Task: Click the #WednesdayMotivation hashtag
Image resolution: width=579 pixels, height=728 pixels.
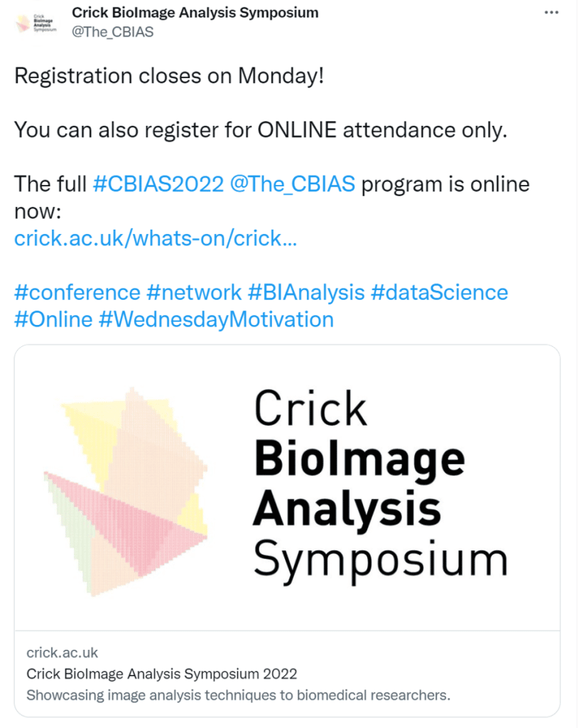Action: click(216, 319)
